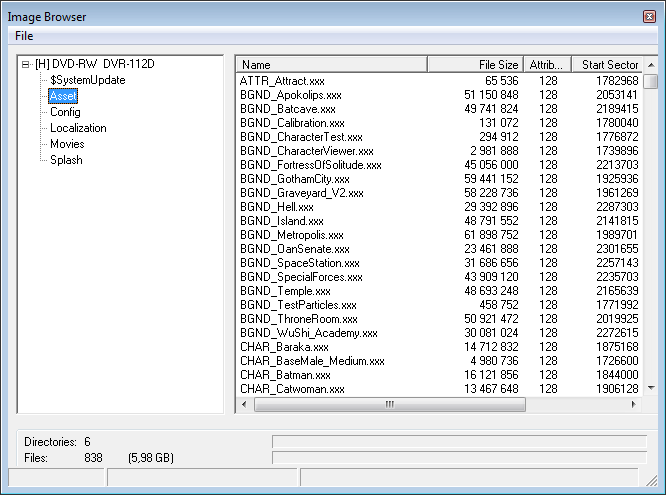Click the vertical scrollbar thumb
The width and height of the screenshot is (666, 495).
pos(651,81)
